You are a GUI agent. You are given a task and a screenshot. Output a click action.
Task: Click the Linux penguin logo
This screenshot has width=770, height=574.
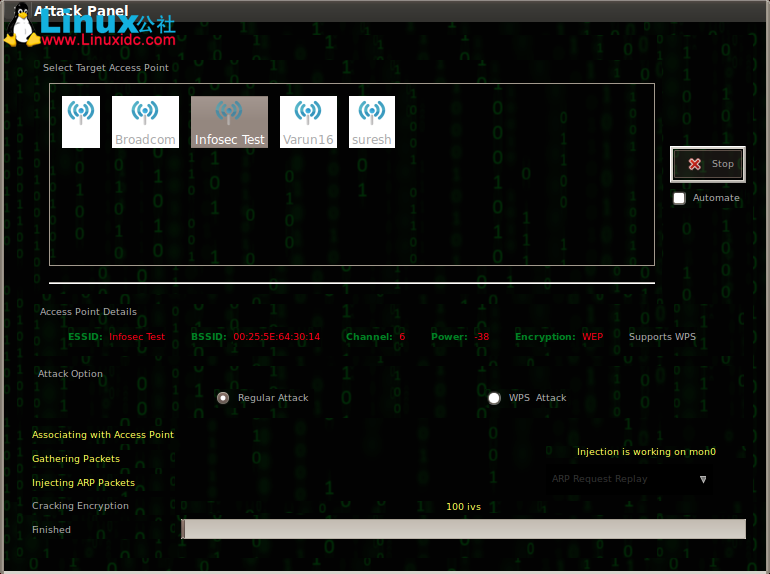click(20, 25)
